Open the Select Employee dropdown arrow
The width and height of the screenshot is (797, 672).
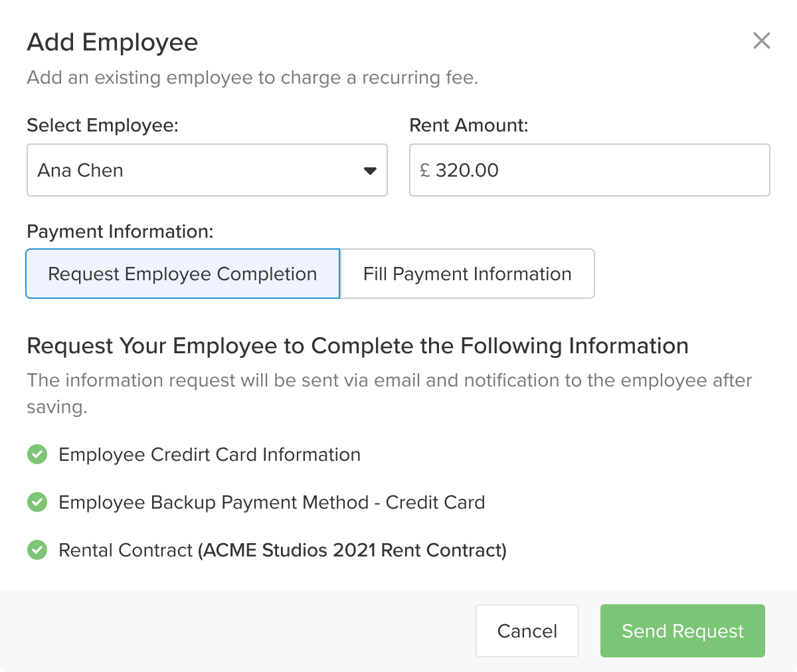pos(370,171)
